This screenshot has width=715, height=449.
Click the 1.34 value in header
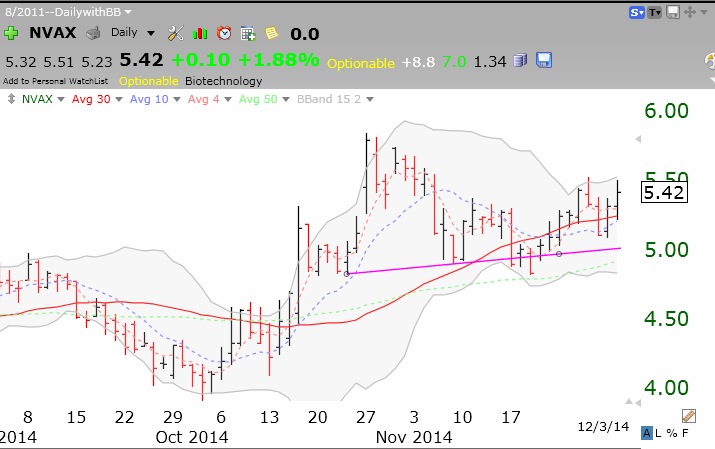pyautogui.click(x=490, y=62)
